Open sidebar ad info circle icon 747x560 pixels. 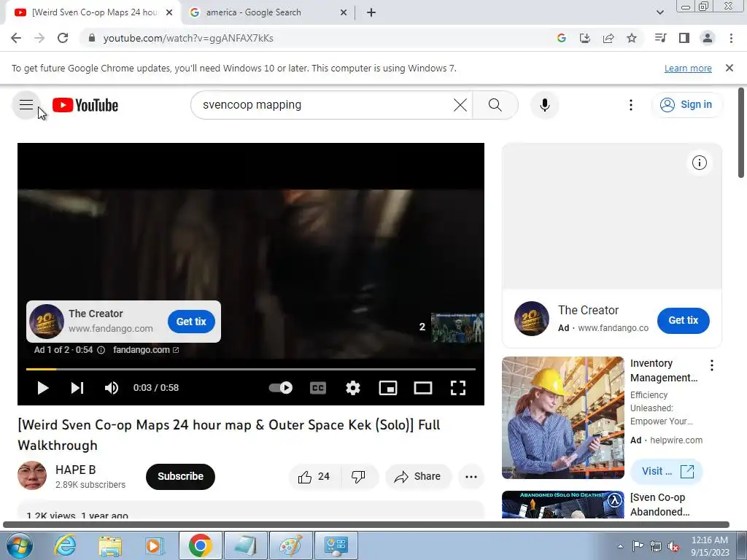700,163
